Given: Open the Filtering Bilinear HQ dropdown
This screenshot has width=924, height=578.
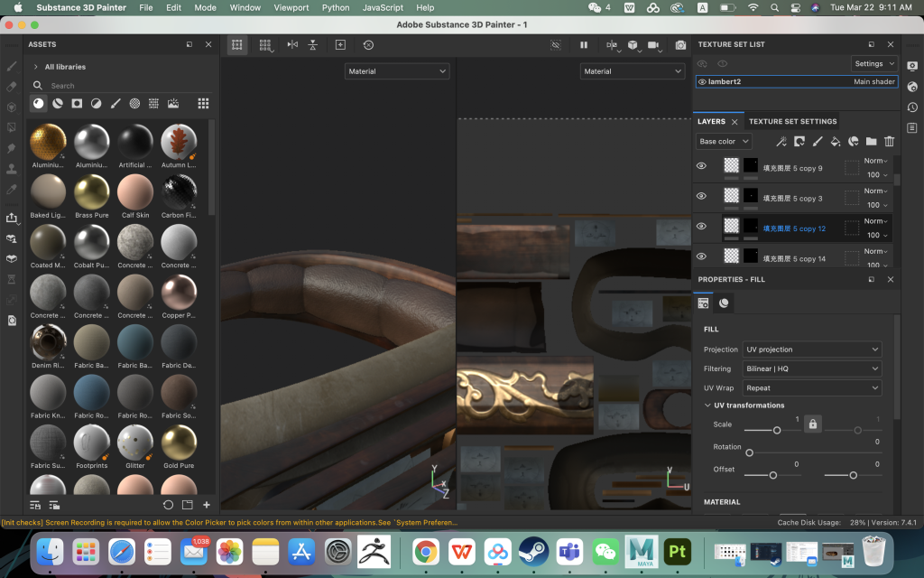Looking at the screenshot, I should click(x=811, y=368).
